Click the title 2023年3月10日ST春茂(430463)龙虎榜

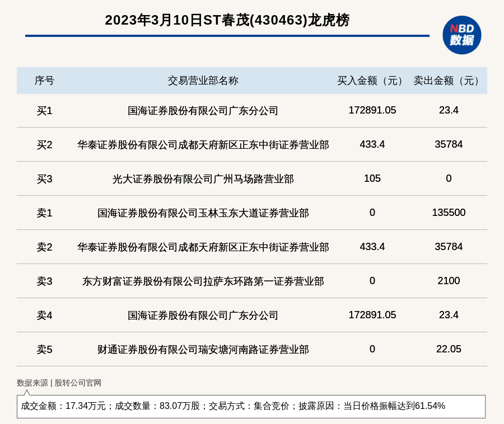pos(227,20)
